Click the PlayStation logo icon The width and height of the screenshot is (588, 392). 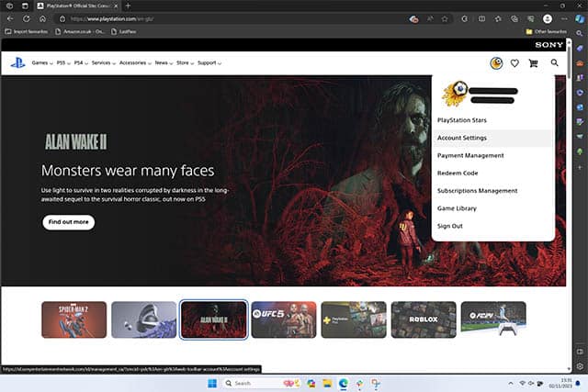point(17,62)
